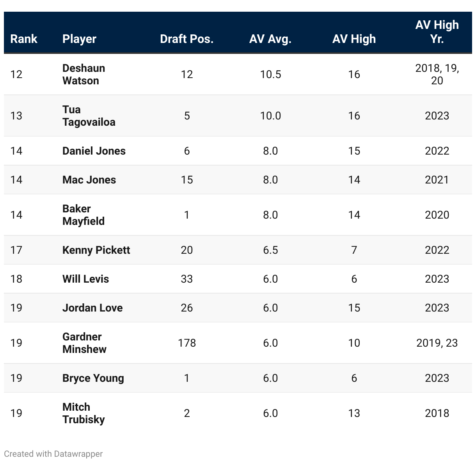The image size is (476, 463).
Task: Select the Daniel Jones name cell
Action: [94, 151]
